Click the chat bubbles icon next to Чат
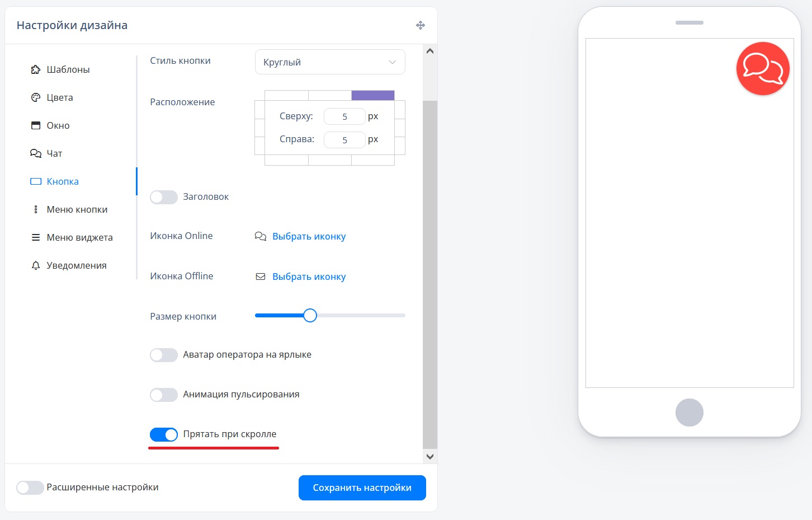The image size is (812, 520). click(36, 153)
